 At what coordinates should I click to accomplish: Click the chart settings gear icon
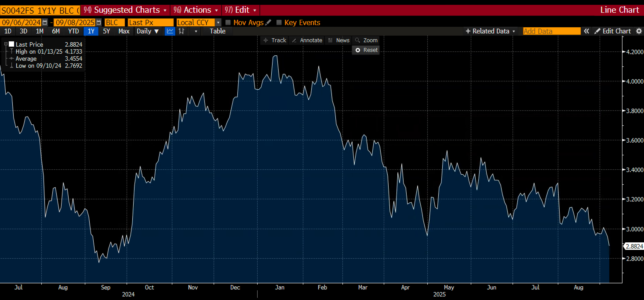(x=639, y=31)
